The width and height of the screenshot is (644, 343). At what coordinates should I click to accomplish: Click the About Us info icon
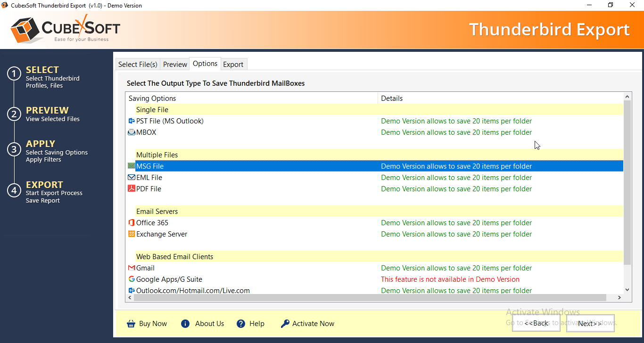coord(185,324)
